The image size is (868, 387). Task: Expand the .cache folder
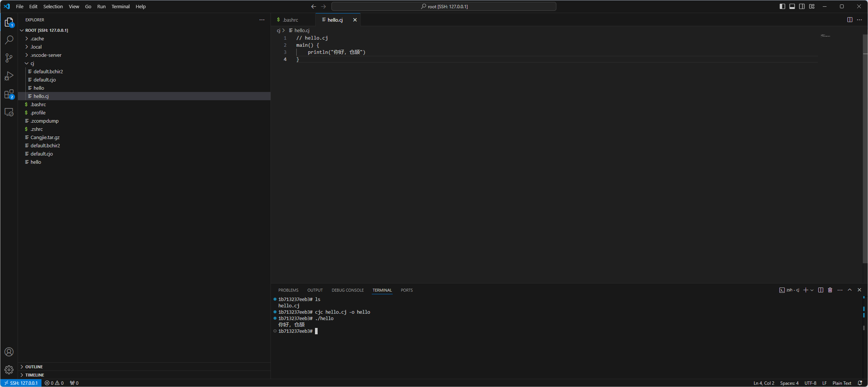tap(144, 39)
